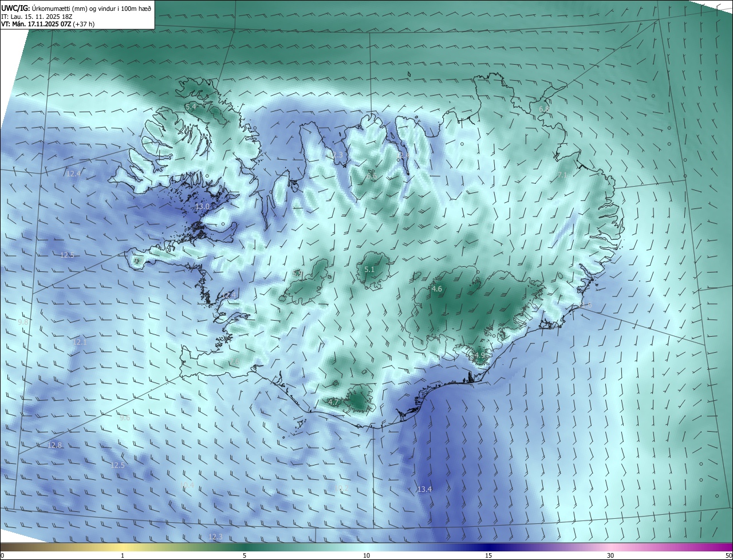Screen dimensions: 733x560
Task: Click the '4.9' value label
Action: click(x=480, y=355)
